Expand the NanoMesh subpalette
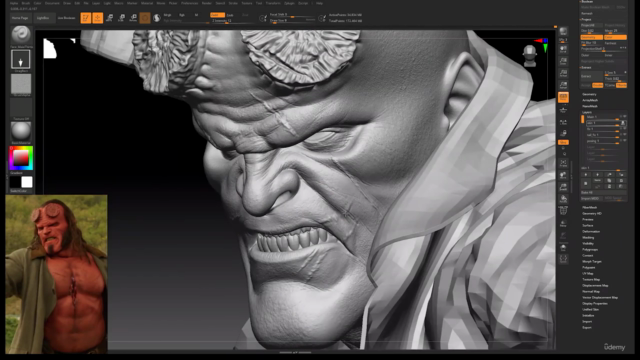The image size is (640, 360). point(590,106)
